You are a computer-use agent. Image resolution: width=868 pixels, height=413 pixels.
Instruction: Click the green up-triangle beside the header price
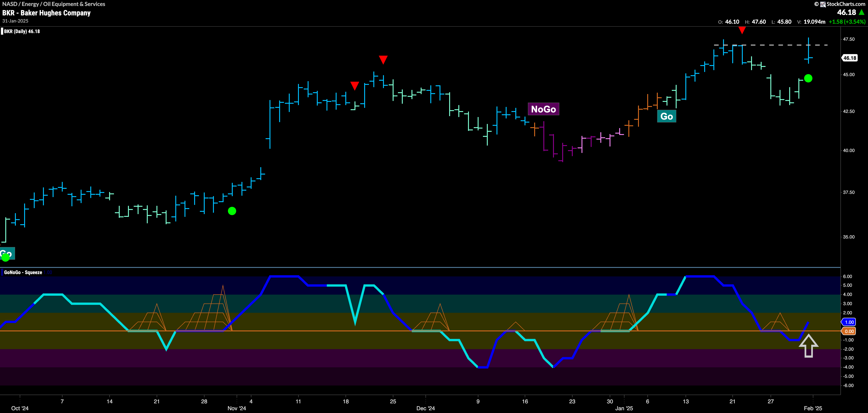coord(862,12)
